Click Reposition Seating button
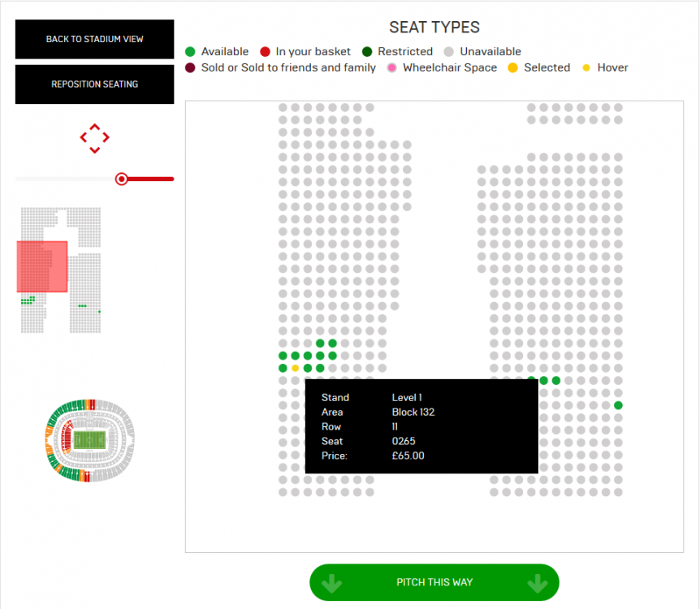 [x=95, y=84]
